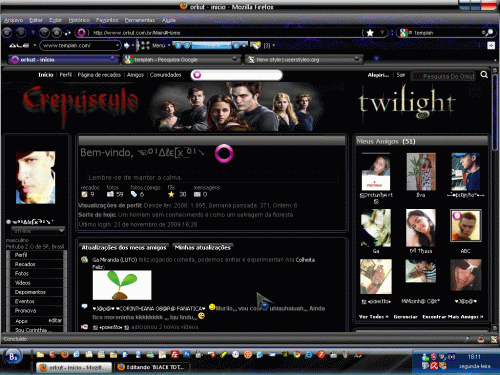Click the Windows Start orb

[x=13, y=356]
